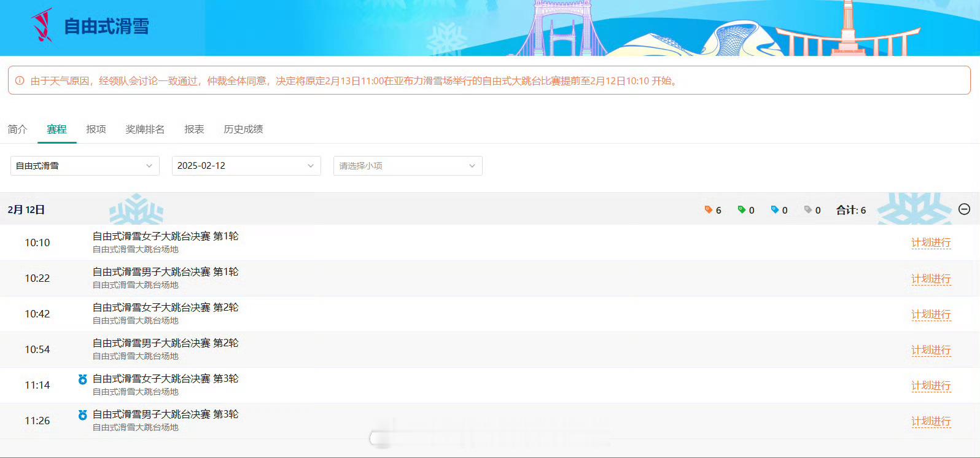Collapse the 2月12日 schedule section
This screenshot has width=980, height=458.
[964, 209]
